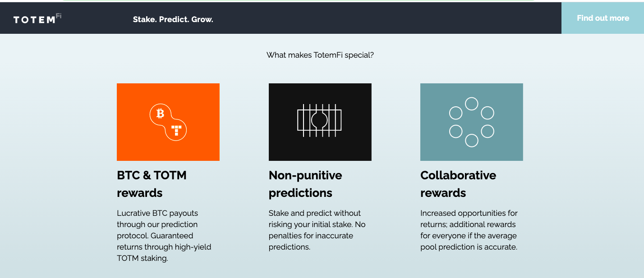Select the Collaborative rewards heading
The height and width of the screenshot is (278, 644).
(458, 184)
